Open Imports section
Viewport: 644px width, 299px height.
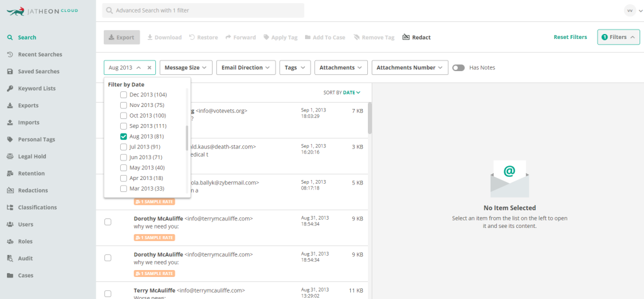[28, 123]
